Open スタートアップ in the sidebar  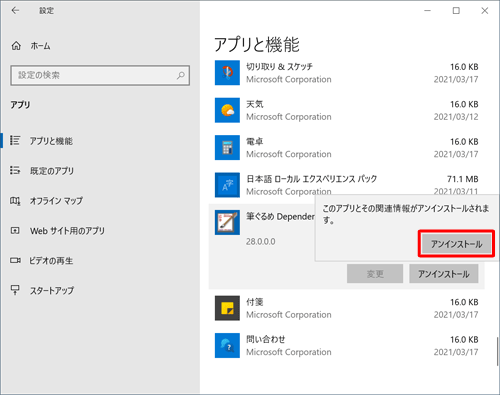point(52,291)
